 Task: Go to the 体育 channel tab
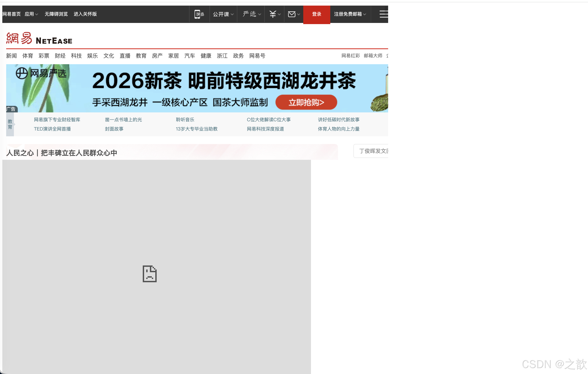coord(28,56)
